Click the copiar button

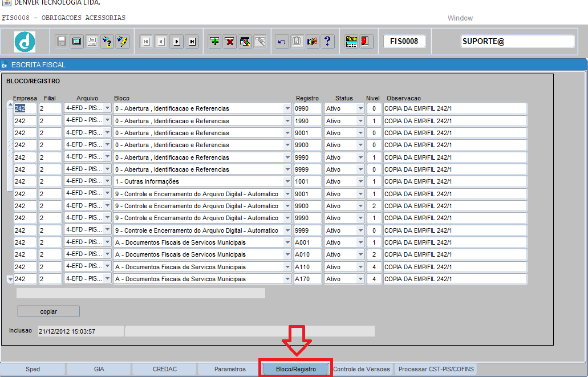coord(48,311)
